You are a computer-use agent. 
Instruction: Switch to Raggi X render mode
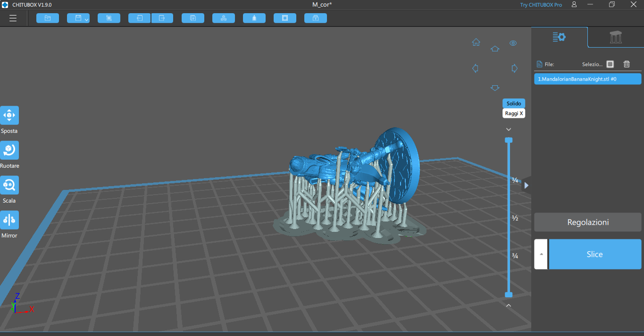tap(514, 114)
